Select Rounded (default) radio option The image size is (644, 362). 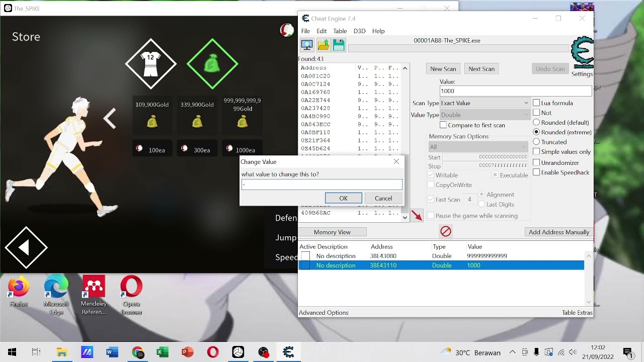coord(536,122)
